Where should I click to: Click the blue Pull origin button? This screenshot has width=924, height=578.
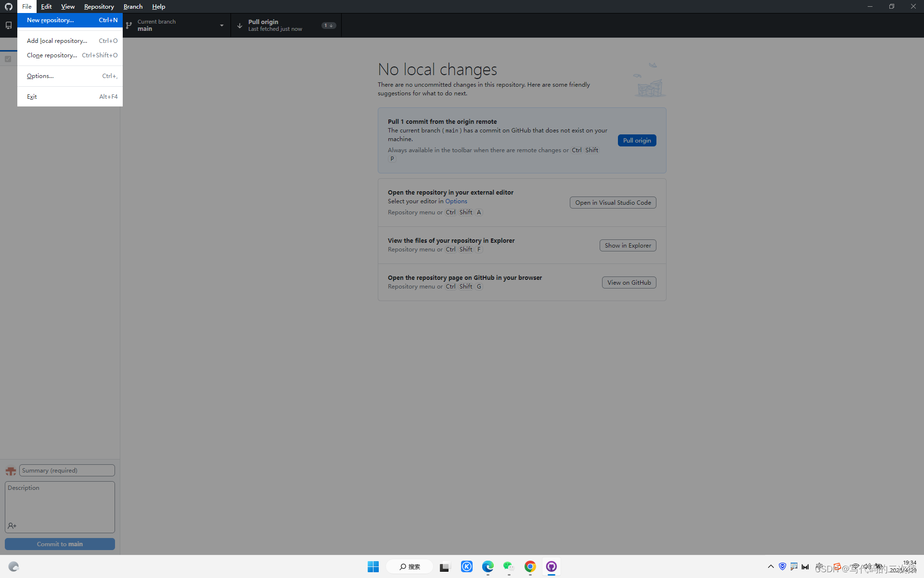[x=636, y=140]
